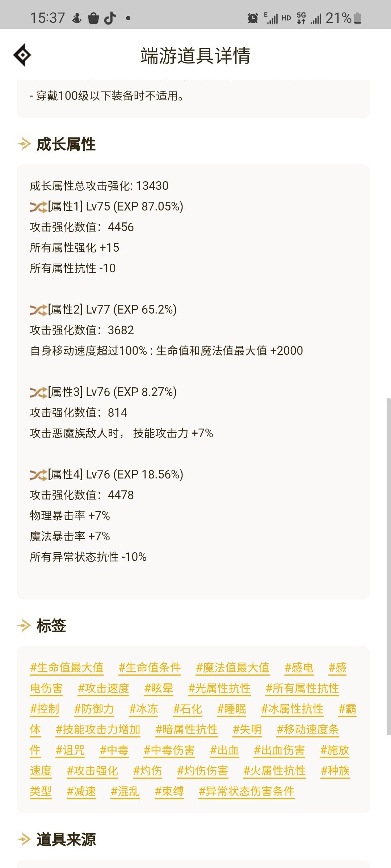Tap the #技能攻击力增加 tag
This screenshot has height=868, width=391.
98,729
